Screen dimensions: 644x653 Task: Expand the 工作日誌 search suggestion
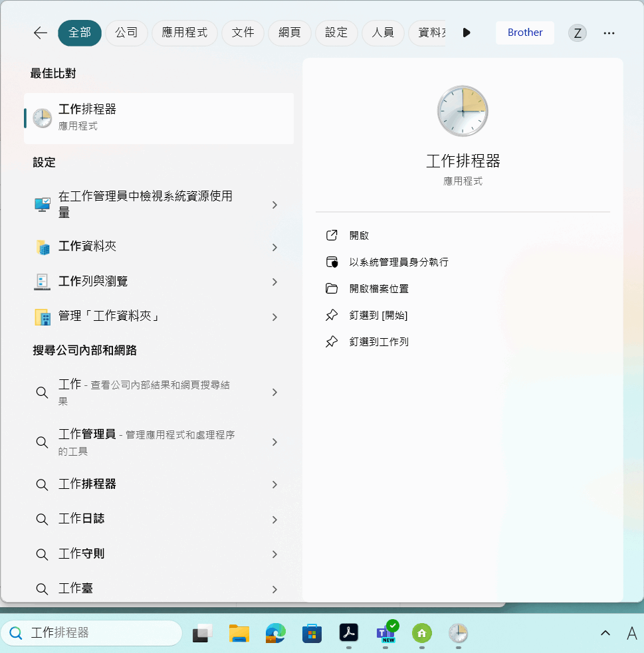pos(274,519)
